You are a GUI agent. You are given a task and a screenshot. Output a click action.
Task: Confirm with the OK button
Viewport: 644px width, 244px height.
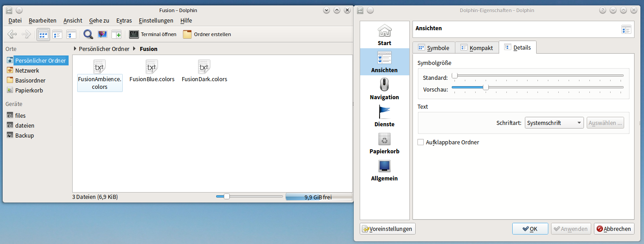pos(530,229)
